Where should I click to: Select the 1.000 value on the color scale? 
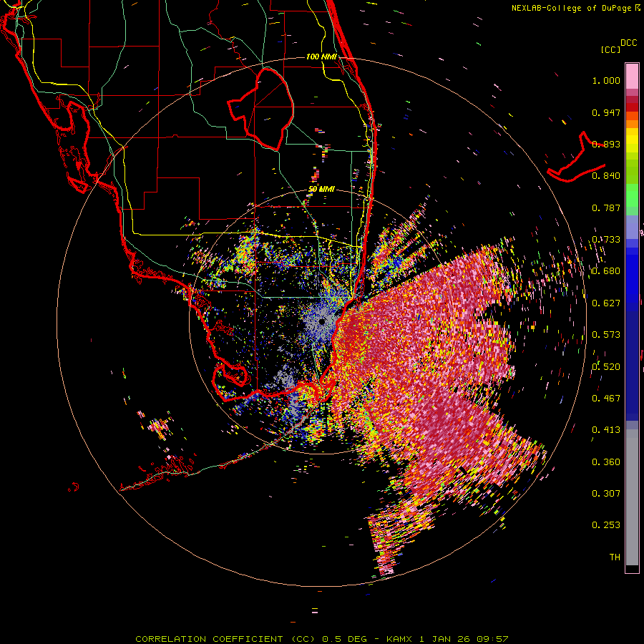click(606, 80)
